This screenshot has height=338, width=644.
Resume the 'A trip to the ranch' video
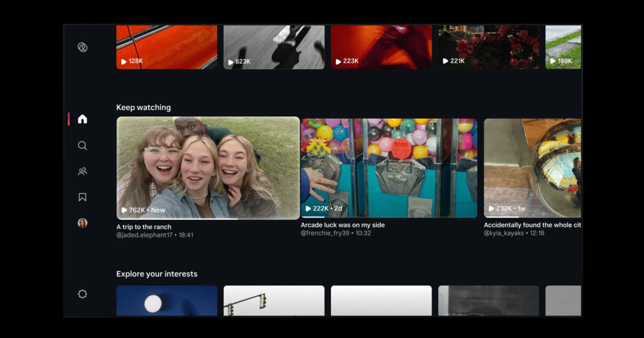(x=208, y=168)
